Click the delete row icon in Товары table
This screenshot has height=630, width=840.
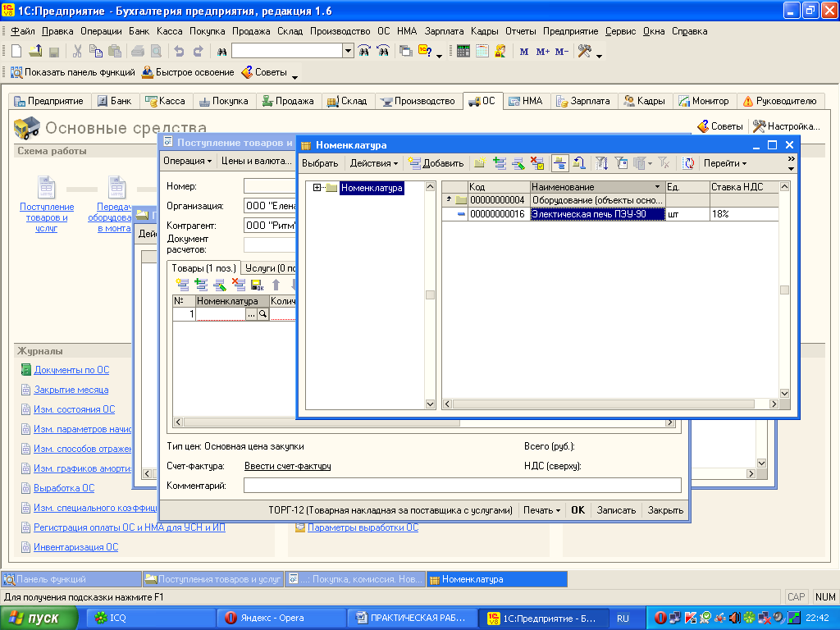(x=239, y=285)
